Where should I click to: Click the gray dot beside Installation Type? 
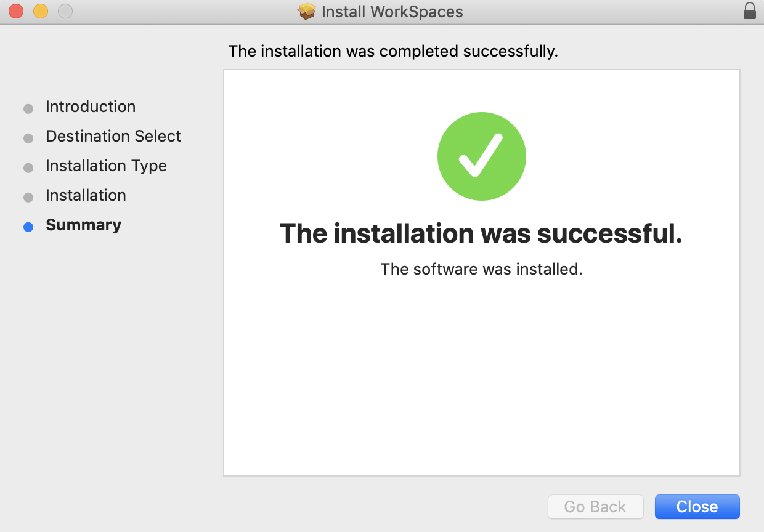coord(28,167)
